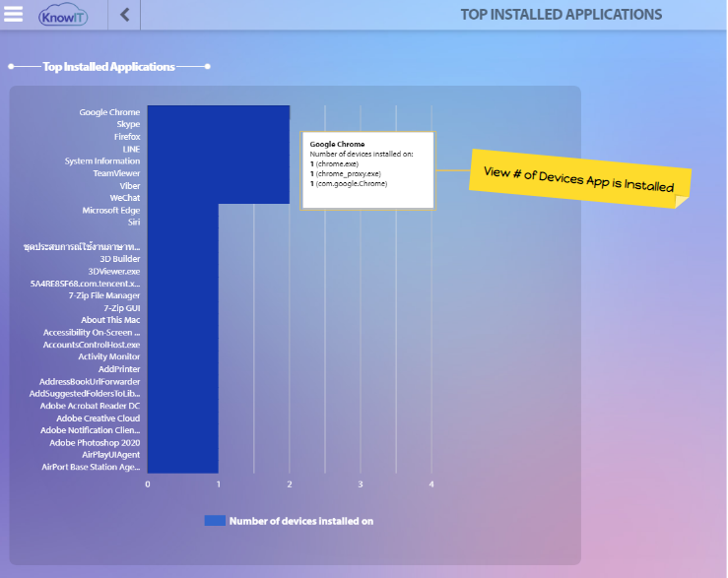Select the Siri label
Image resolution: width=728 pixels, height=578 pixels.
[134, 222]
